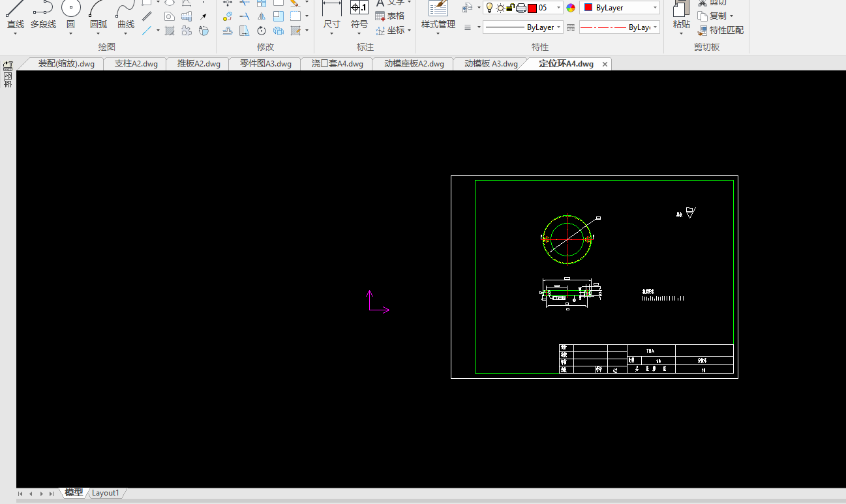
Task: Switch to Layout1 tab
Action: pyautogui.click(x=106, y=493)
